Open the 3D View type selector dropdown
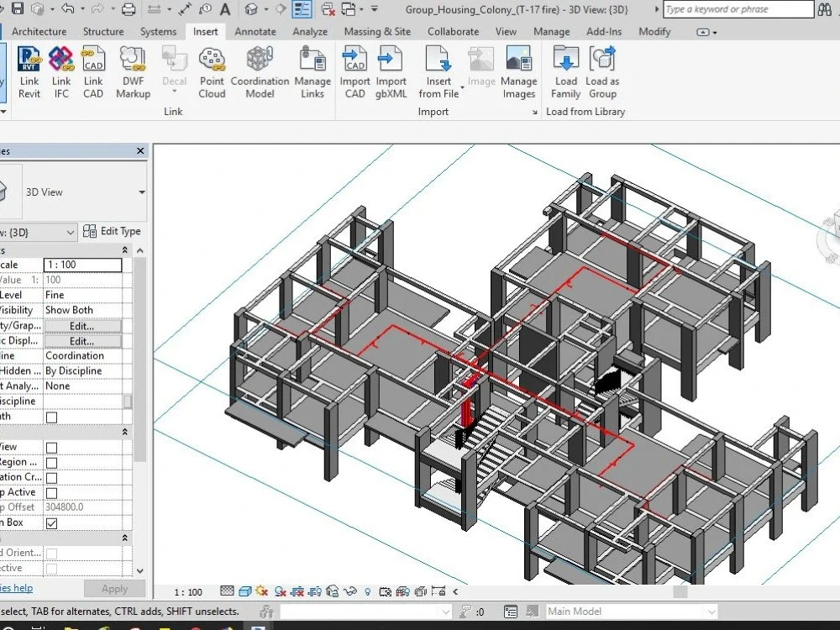Screen dimensions: 840x630 (x=141, y=192)
